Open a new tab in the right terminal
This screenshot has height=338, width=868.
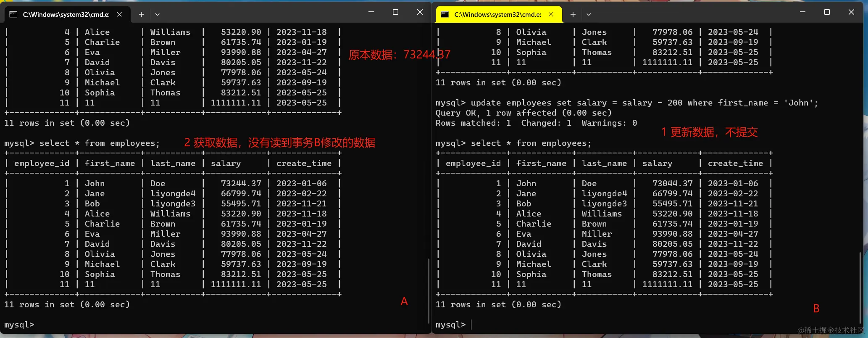[x=573, y=14]
